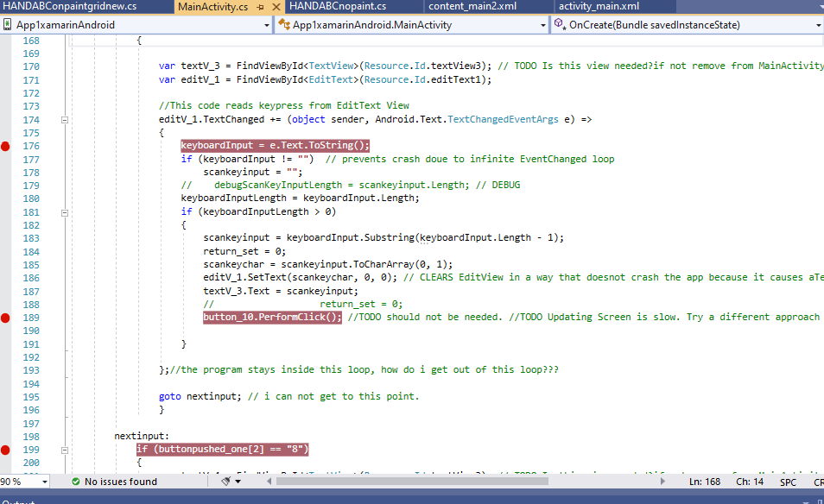Image resolution: width=824 pixels, height=504 pixels.
Task: Collapse the code block at line 181
Action: [x=64, y=211]
